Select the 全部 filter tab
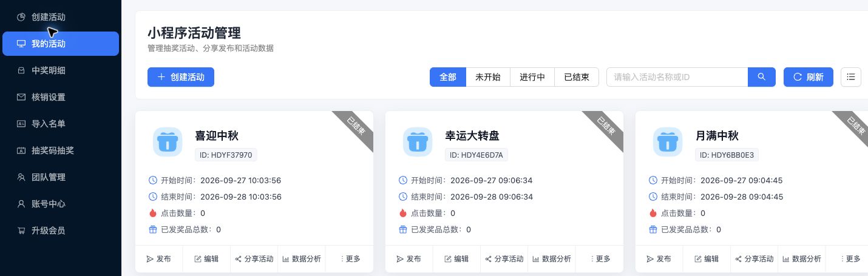Screen dimensions: 868x276 click(x=448, y=77)
